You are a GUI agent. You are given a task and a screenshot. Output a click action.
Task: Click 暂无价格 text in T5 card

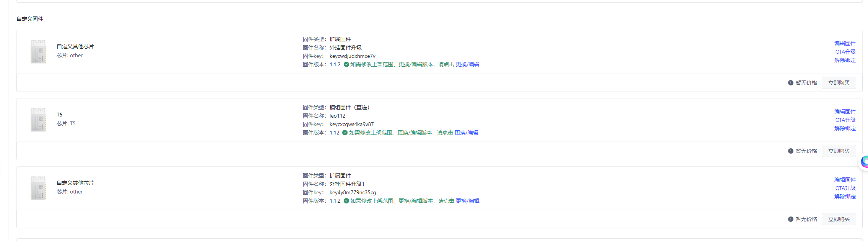pos(806,151)
